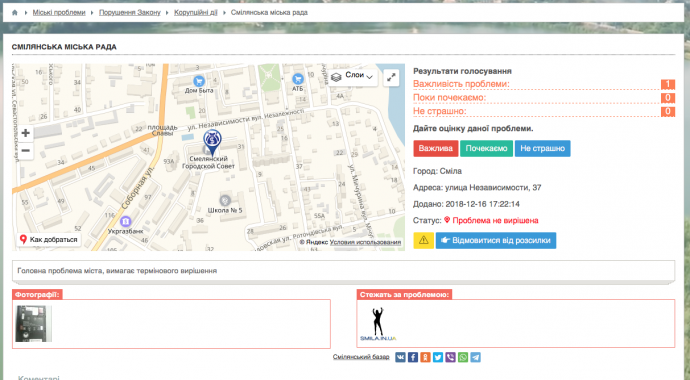Open the Корупційні дії breadcrumb link
Screen dimensions: 690x380
point(196,12)
